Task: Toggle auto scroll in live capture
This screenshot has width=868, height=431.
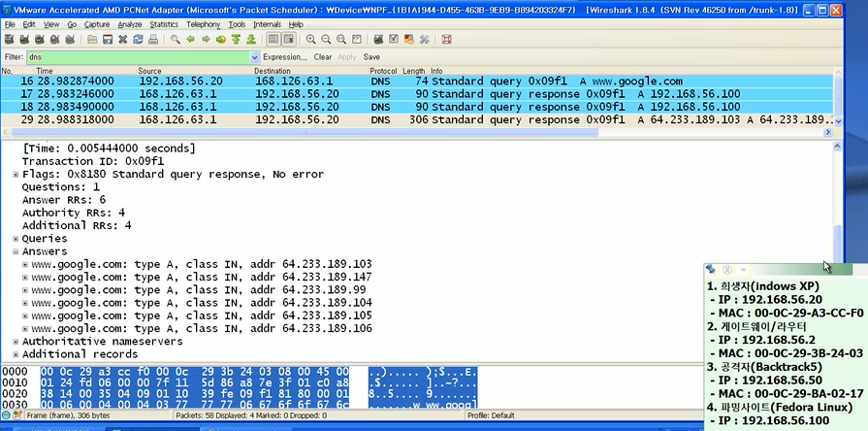Action: click(288, 40)
